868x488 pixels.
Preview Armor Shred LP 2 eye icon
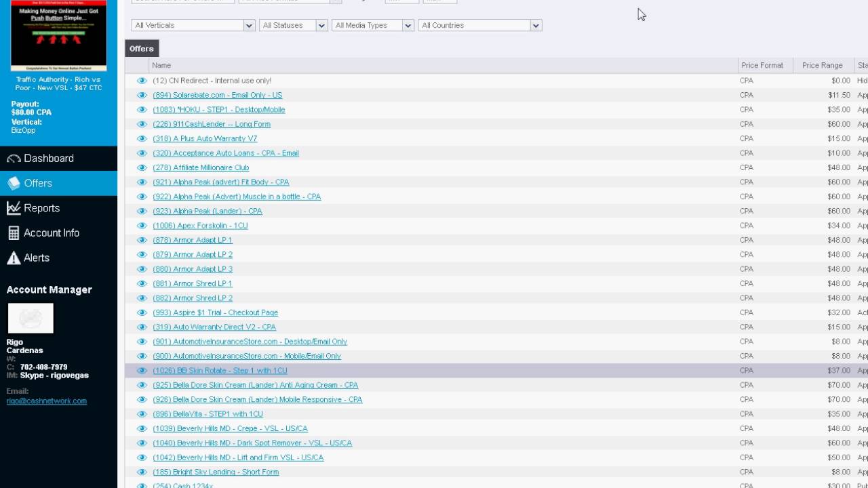pos(142,298)
